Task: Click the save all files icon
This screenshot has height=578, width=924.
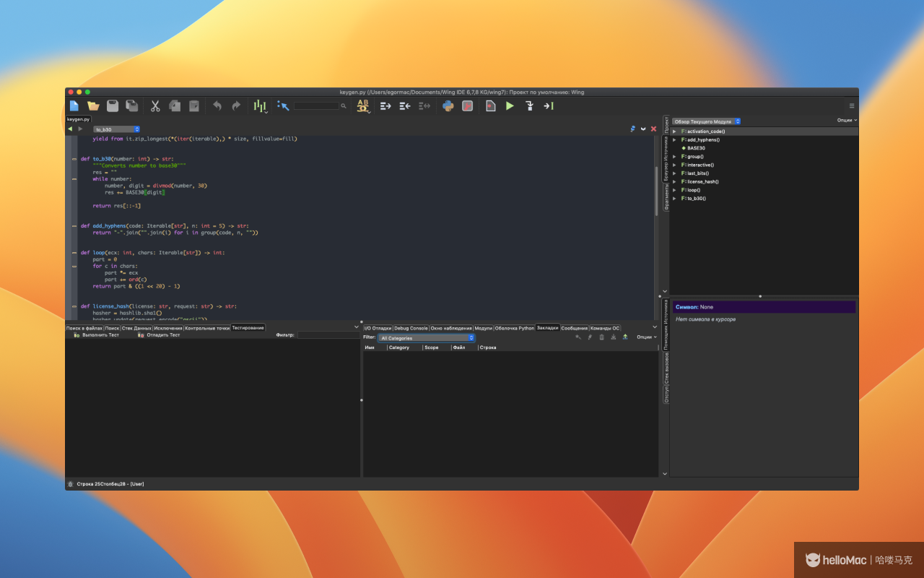Action: click(132, 105)
